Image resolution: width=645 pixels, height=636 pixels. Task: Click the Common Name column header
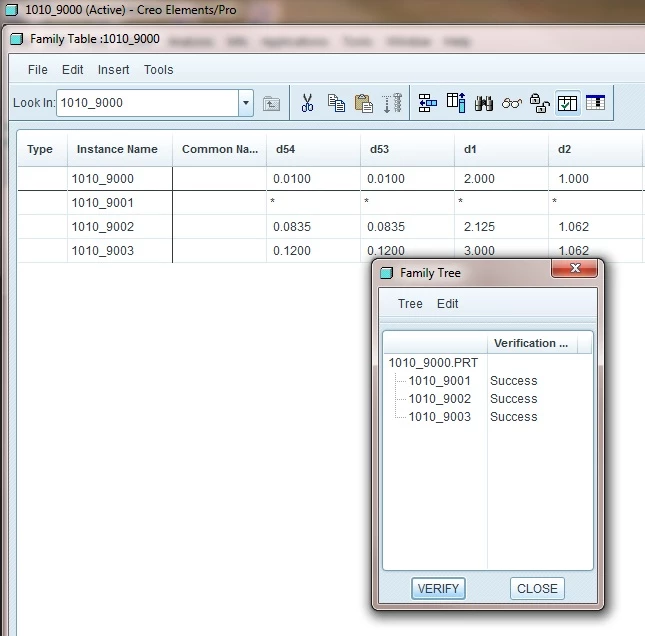[x=220, y=149]
